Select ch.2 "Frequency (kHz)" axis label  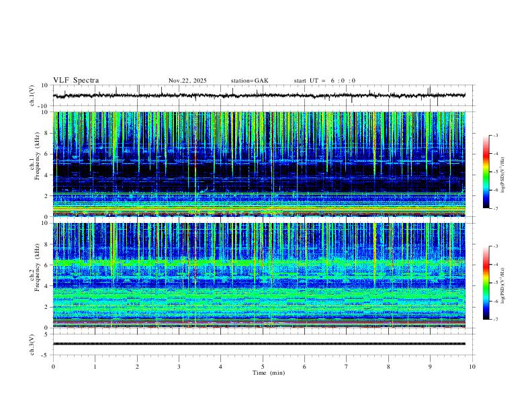(37, 267)
